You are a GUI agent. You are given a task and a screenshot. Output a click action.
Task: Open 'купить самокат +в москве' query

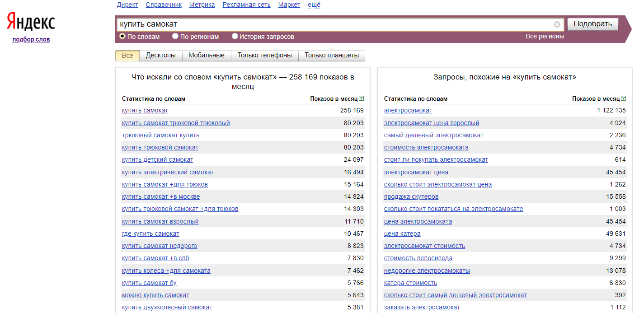161,196
